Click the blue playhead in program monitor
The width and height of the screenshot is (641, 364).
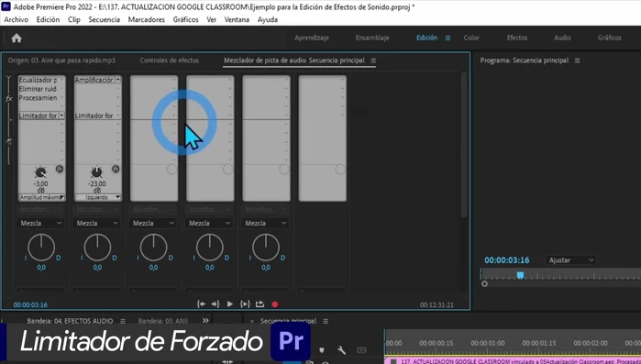pos(520,275)
